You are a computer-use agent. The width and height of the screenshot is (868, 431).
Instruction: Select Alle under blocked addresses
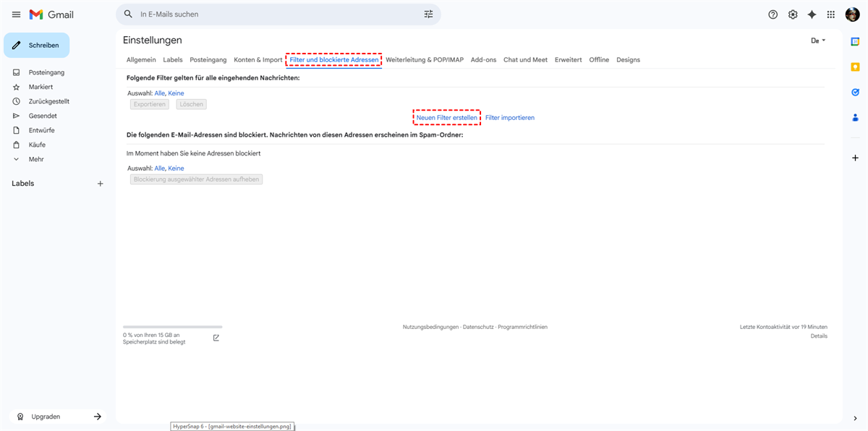(160, 168)
